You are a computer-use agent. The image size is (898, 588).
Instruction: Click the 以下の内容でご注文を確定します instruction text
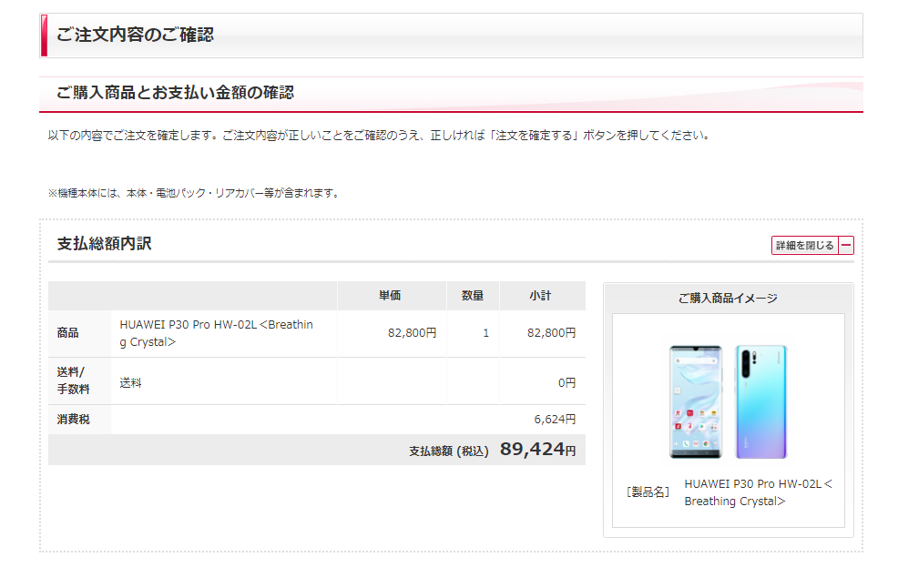click(x=379, y=136)
